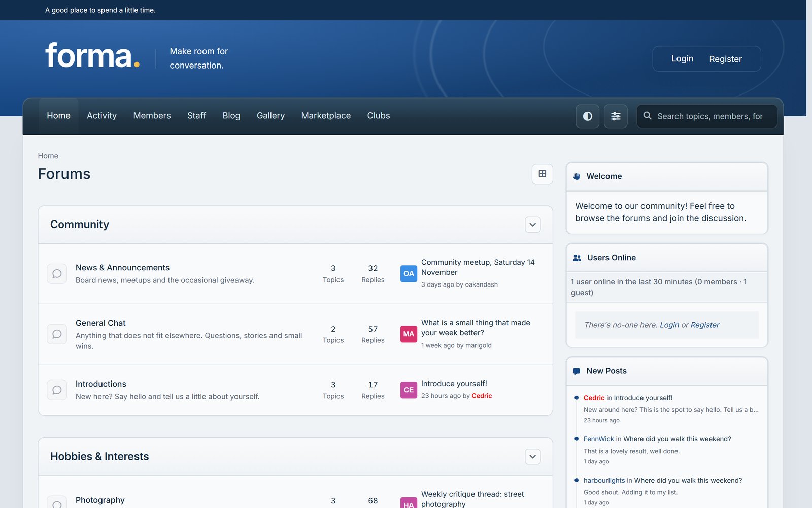Open the Weekly critique thread: street photography topic
812x508 pixels.
point(472,499)
